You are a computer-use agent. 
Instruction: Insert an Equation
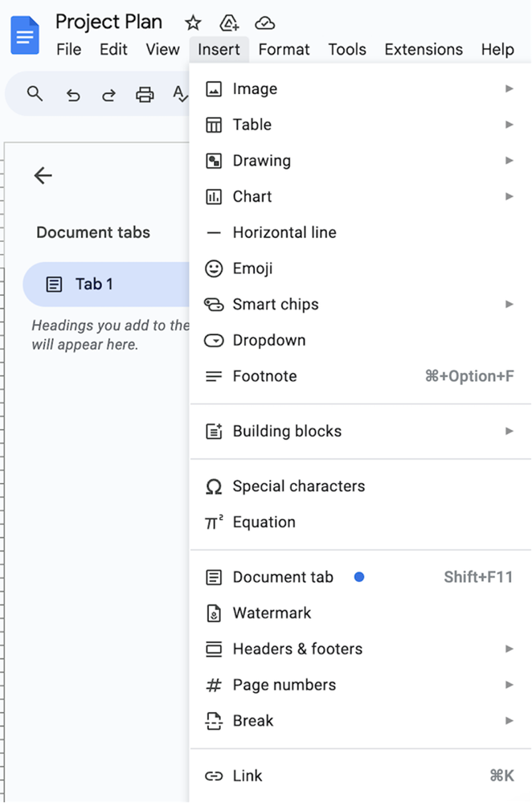[360, 522]
